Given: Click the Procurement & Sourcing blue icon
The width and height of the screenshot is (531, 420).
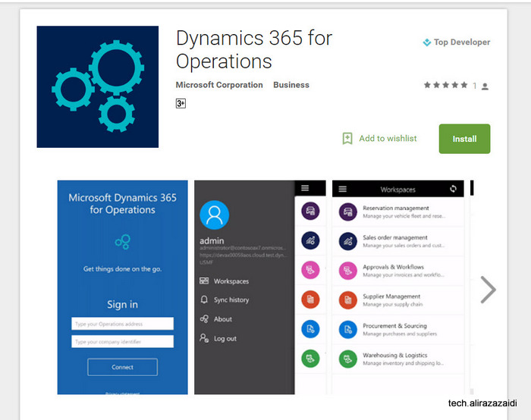Looking at the screenshot, I should [x=347, y=330].
